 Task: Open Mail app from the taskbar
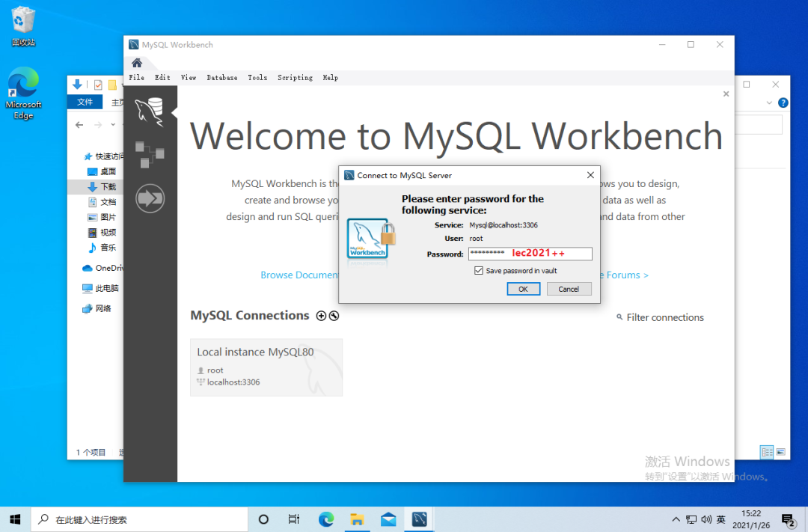tap(388, 519)
